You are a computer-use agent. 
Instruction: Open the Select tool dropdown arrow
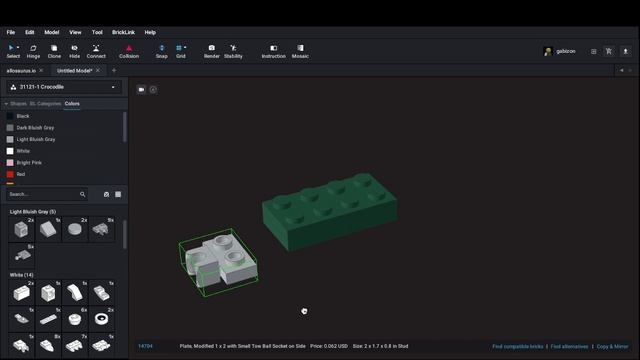coord(18,48)
